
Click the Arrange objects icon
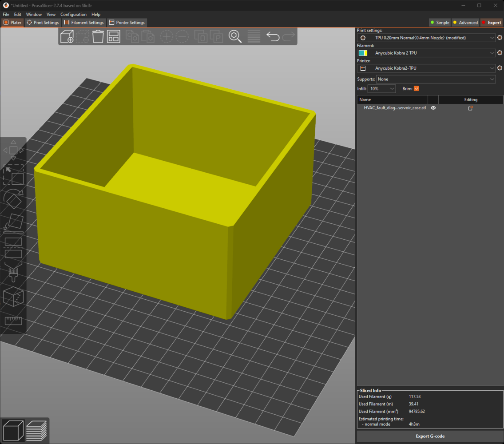[114, 36]
